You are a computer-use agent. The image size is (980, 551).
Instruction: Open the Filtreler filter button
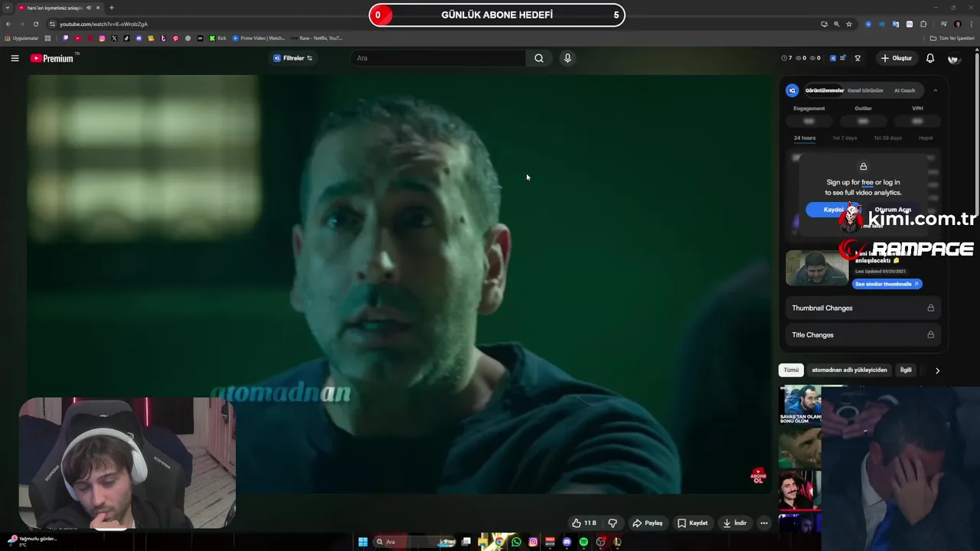[x=293, y=58]
